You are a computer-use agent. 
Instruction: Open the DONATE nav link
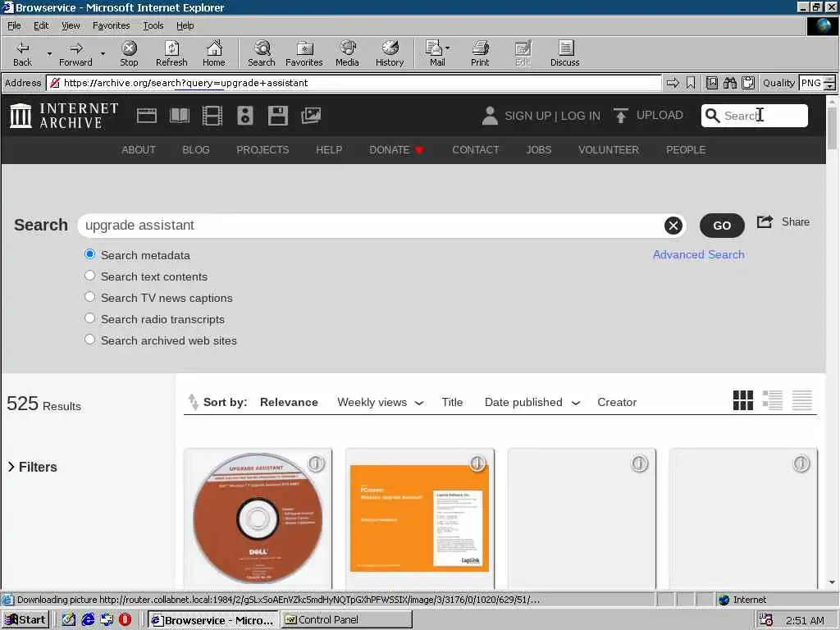coord(396,150)
